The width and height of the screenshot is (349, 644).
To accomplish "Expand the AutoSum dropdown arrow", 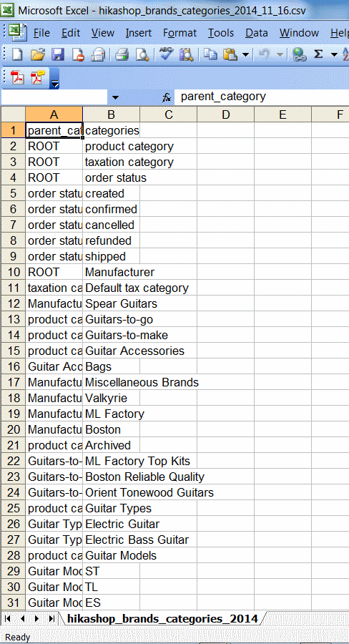I will coord(334,54).
